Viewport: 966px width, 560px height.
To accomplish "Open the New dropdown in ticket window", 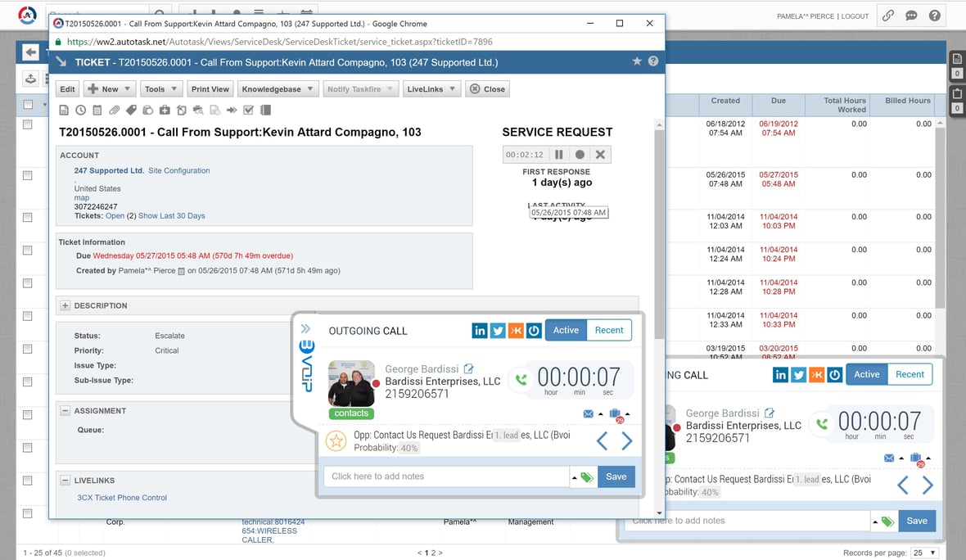I will (x=109, y=89).
